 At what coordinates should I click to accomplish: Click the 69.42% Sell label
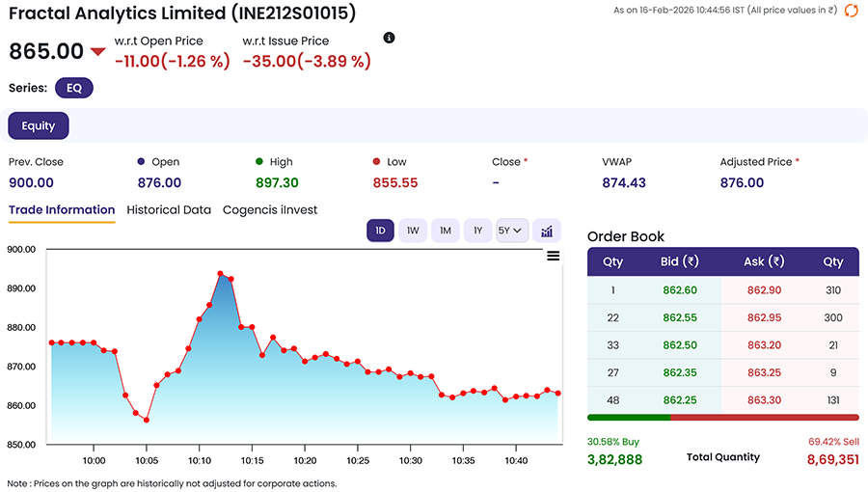pyautogui.click(x=833, y=442)
